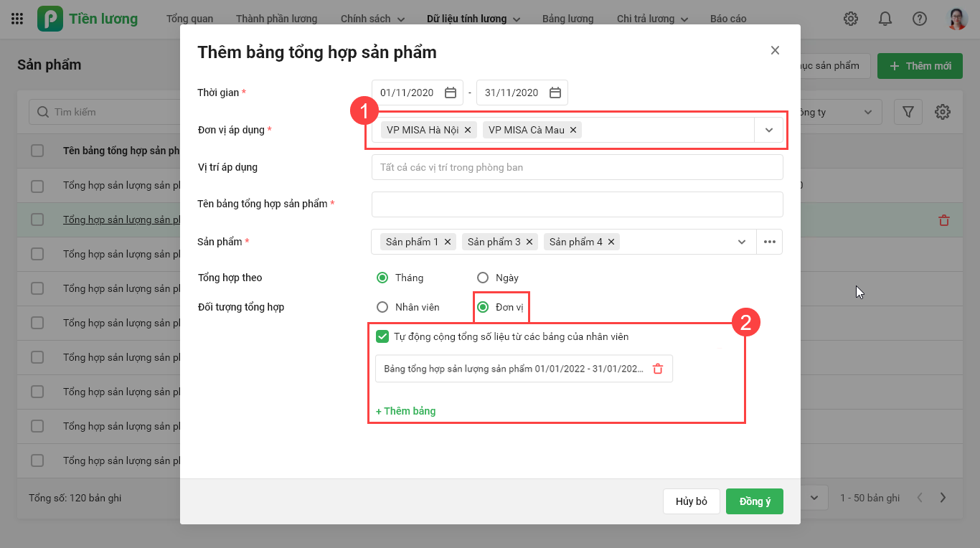Open the notifications bell
This screenshot has width=980, height=548.
pos(885,19)
